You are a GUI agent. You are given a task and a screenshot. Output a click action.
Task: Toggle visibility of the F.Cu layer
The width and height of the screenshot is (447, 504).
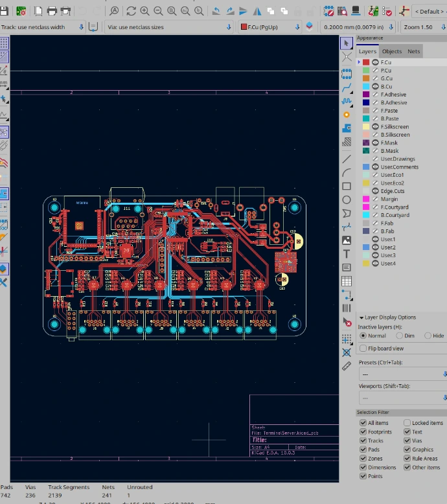(375, 62)
